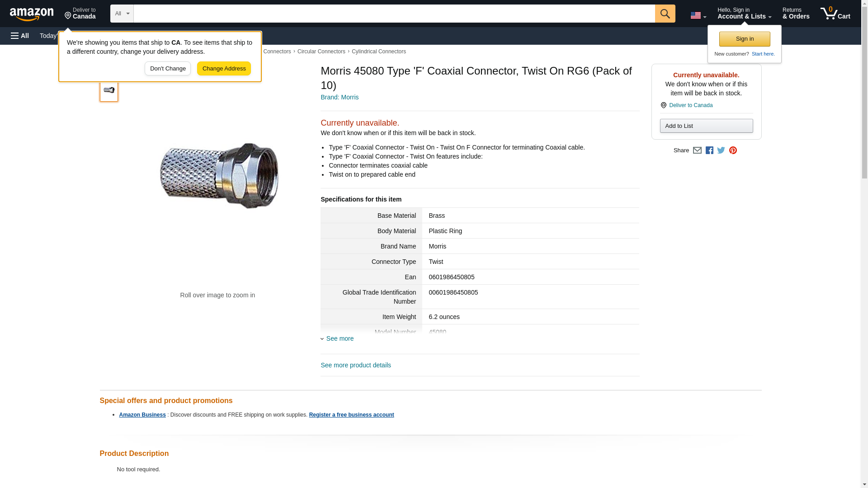
Task: Share product on Pinterest
Action: 733,150
